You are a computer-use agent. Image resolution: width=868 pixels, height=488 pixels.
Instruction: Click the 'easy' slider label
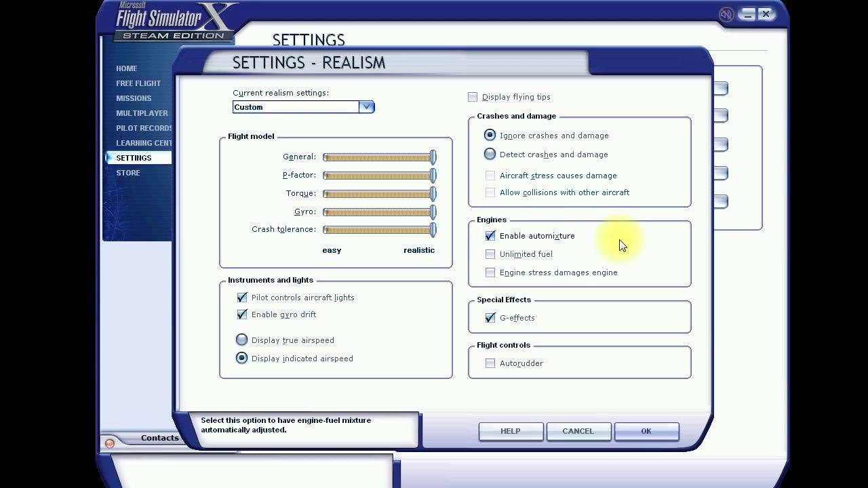[332, 250]
